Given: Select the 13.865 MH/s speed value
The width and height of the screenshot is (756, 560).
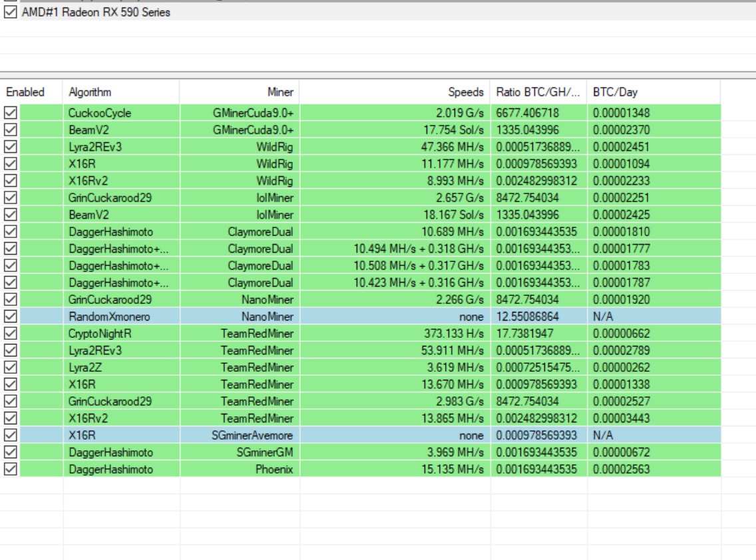Looking at the screenshot, I should [453, 418].
